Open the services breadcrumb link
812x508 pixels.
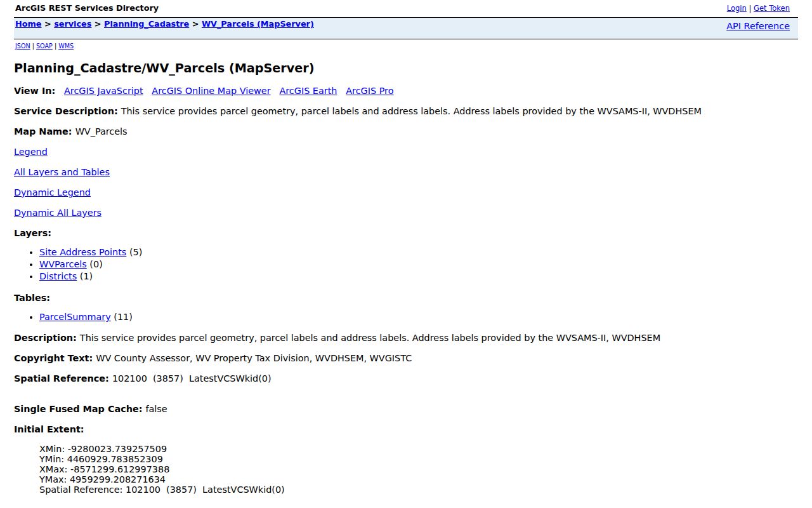pyautogui.click(x=73, y=24)
